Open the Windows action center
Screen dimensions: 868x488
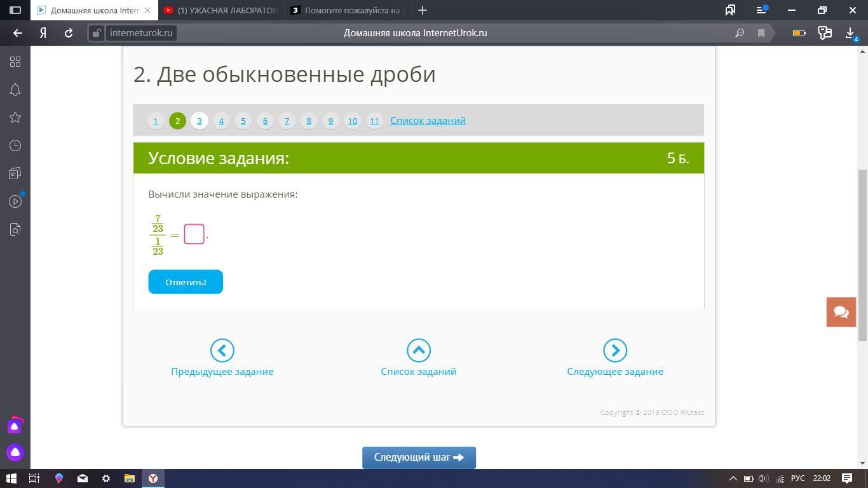click(847, 478)
